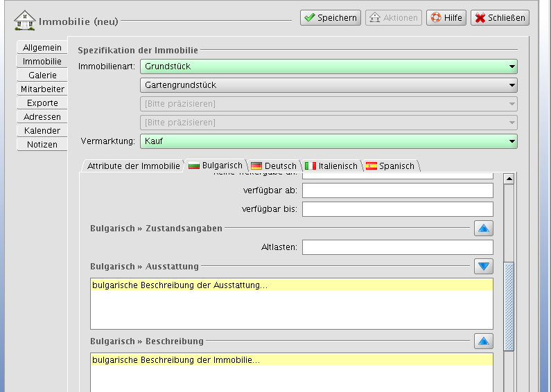Image resolution: width=551 pixels, height=392 pixels.
Task: Switch to the Spanisch language tab
Action: click(x=390, y=166)
